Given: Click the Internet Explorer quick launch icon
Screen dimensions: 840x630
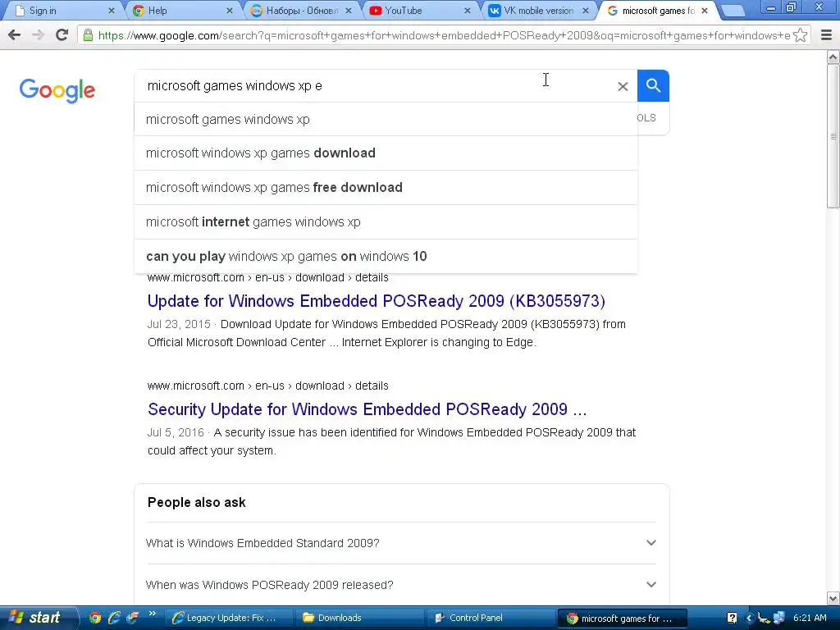Looking at the screenshot, I should 113,618.
